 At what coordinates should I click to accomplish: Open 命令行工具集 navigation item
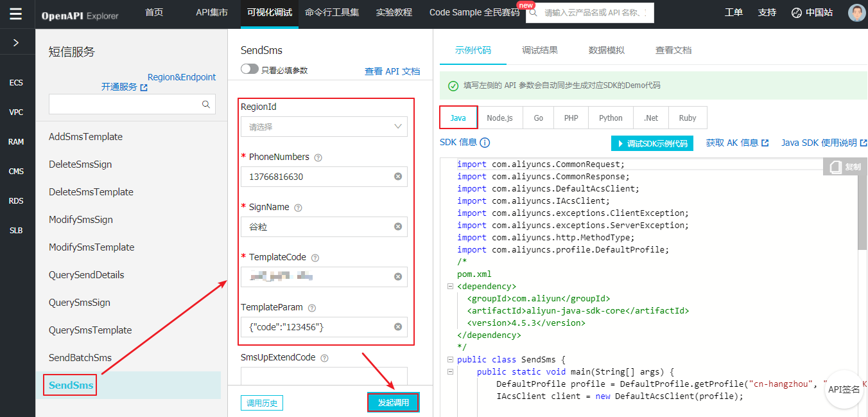[x=332, y=12]
